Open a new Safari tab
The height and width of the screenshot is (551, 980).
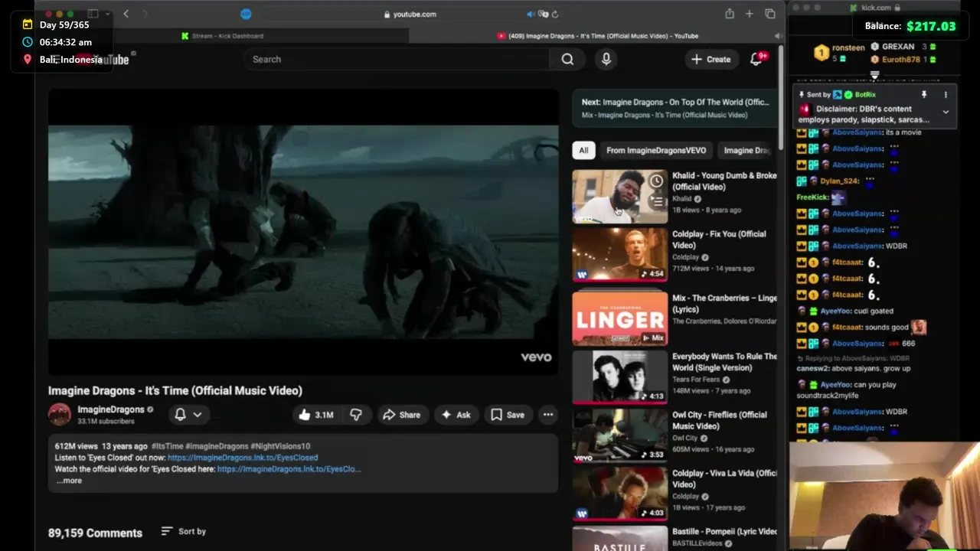click(750, 14)
